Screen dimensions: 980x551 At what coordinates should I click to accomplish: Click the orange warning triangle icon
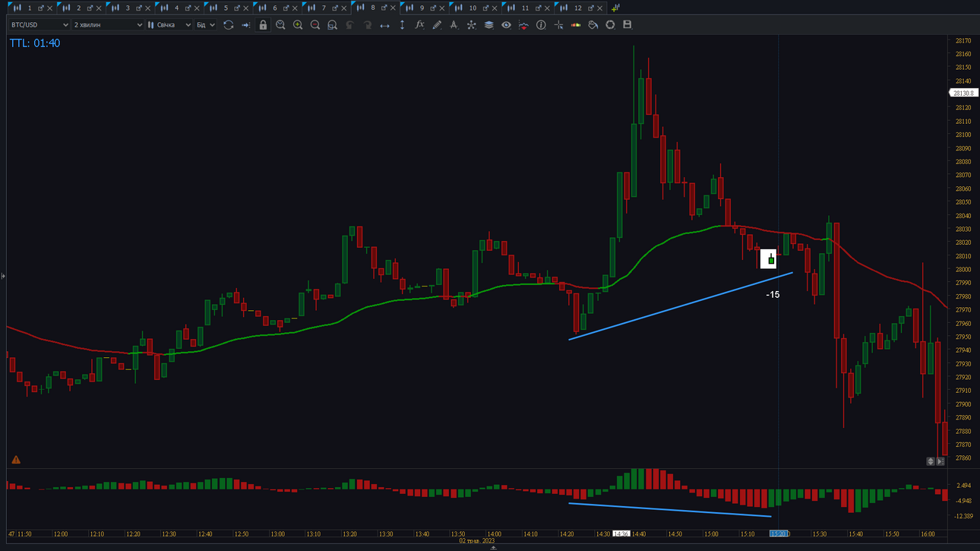pos(16,460)
